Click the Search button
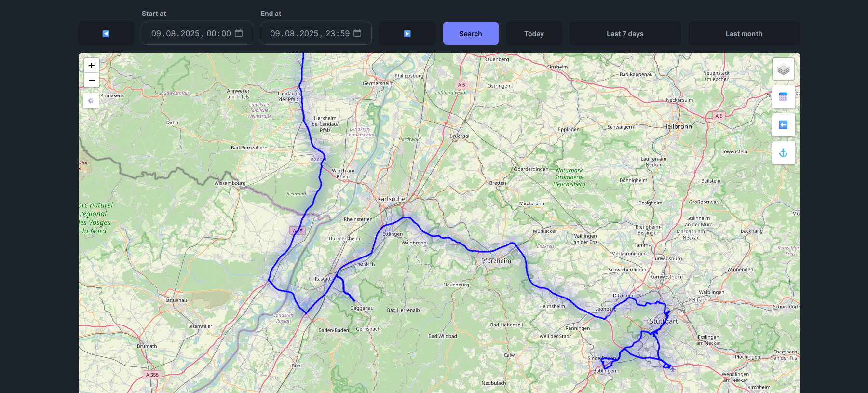This screenshot has height=393, width=868. pyautogui.click(x=471, y=33)
